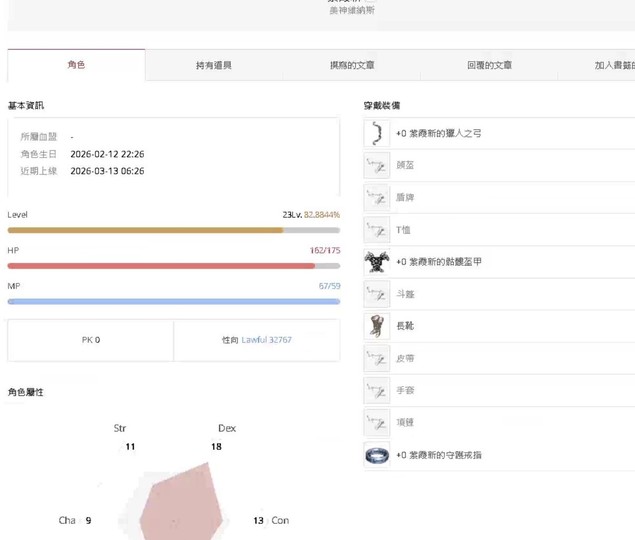Click the empty 手套 gloves slot icon
Screen dimensions: 635x540
[377, 391]
